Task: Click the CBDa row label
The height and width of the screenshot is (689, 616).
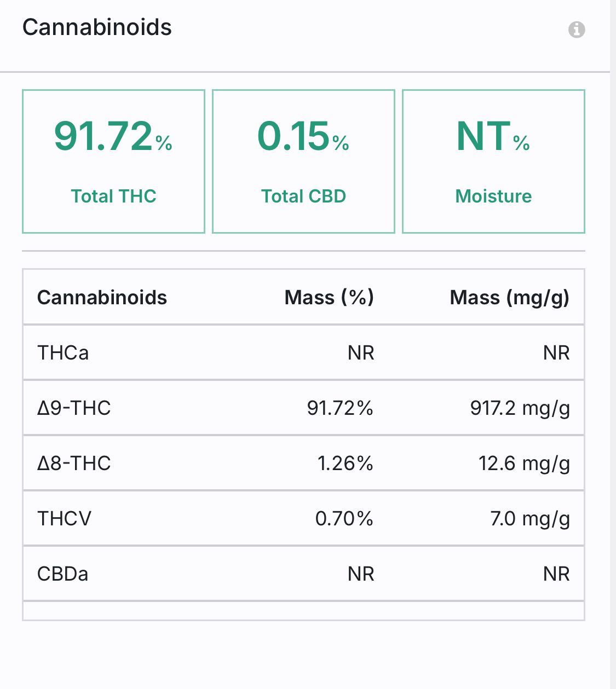Action: 62,574
